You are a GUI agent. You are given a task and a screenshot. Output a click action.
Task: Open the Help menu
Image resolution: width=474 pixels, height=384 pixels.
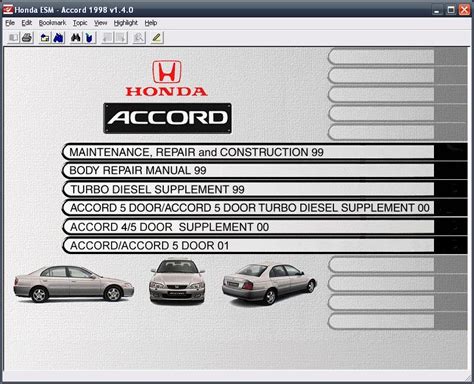151,23
